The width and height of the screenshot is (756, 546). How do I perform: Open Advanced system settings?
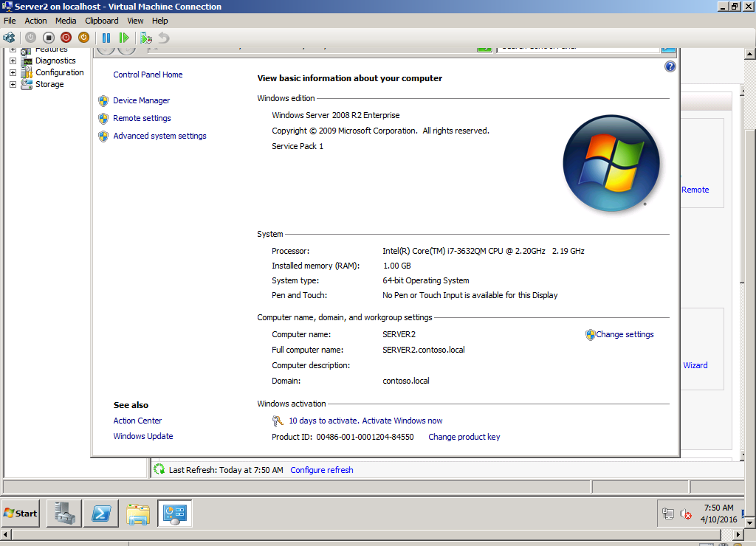[x=159, y=136]
